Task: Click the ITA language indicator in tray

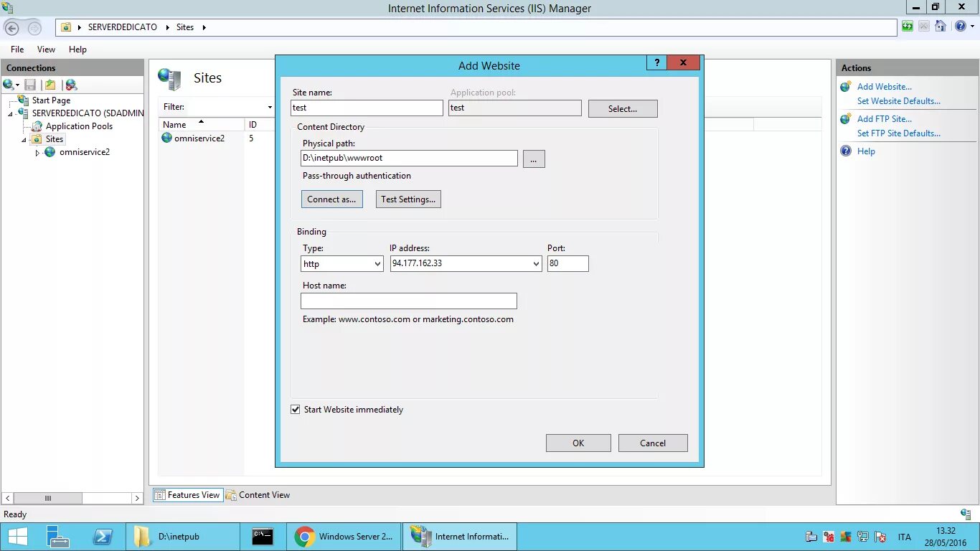Action: pyautogui.click(x=904, y=537)
